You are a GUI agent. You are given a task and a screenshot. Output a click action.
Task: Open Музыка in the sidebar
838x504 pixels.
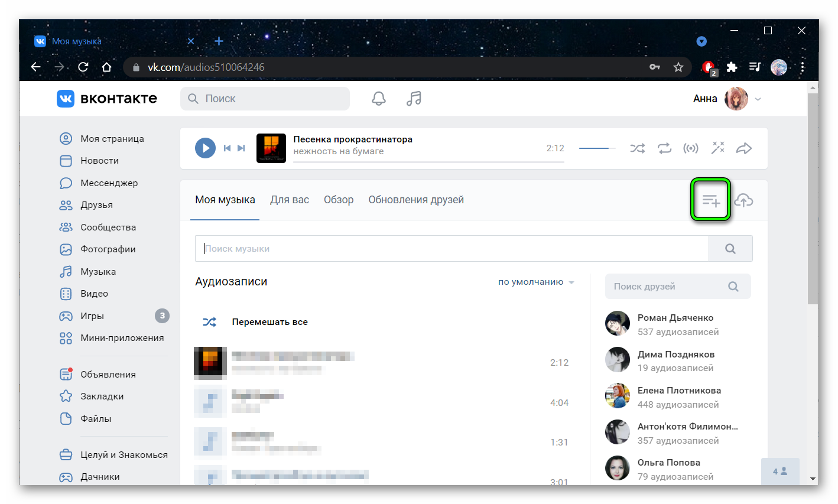[x=87, y=272]
